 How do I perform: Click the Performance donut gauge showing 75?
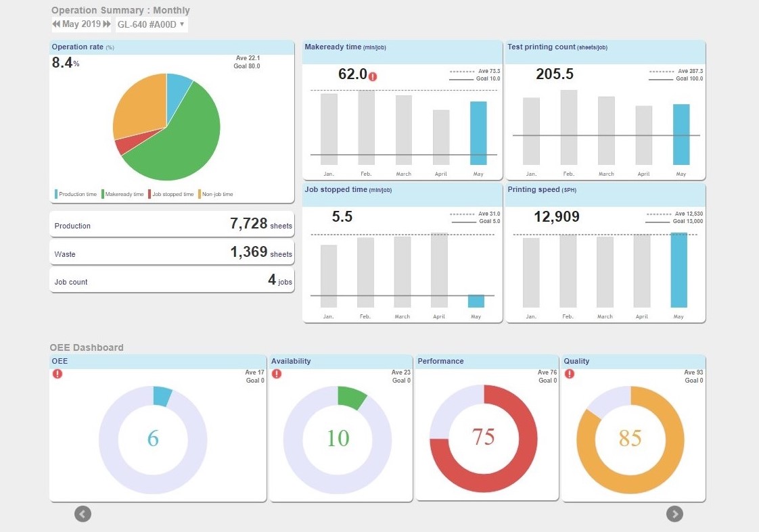point(484,438)
